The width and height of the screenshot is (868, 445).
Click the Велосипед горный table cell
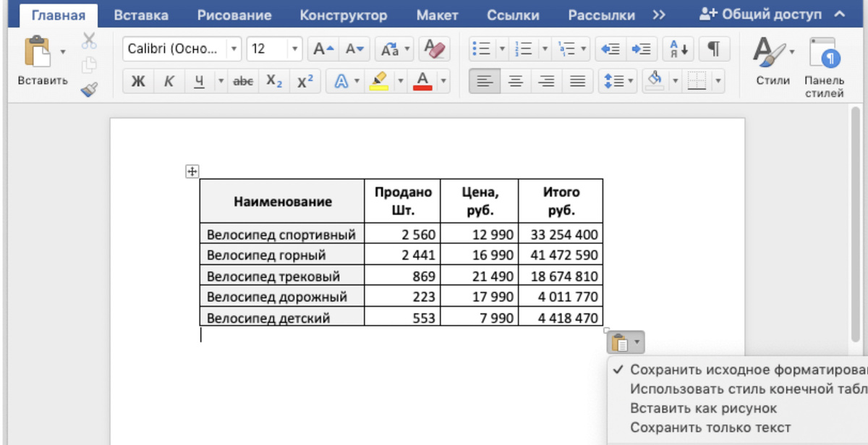click(282, 255)
